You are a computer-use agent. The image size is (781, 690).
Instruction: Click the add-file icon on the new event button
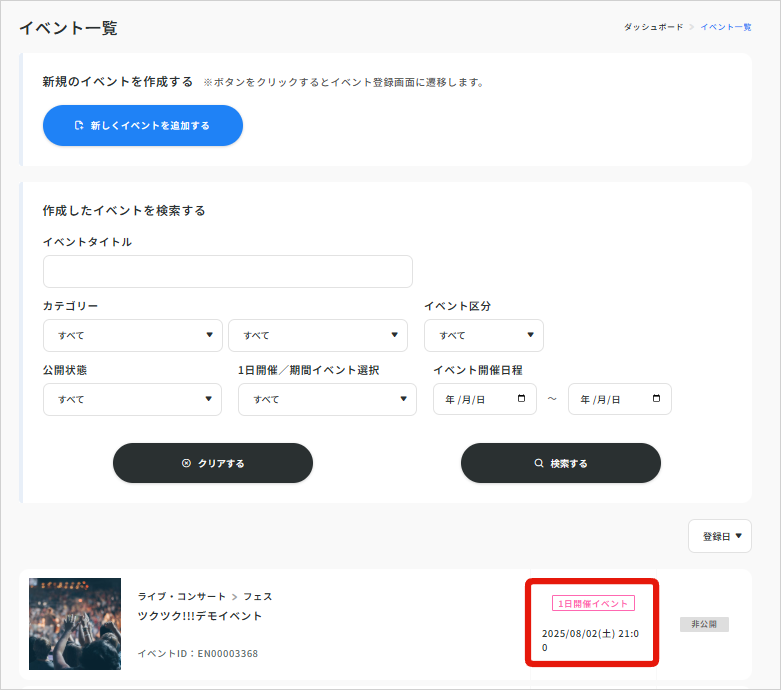pyautogui.click(x=80, y=126)
